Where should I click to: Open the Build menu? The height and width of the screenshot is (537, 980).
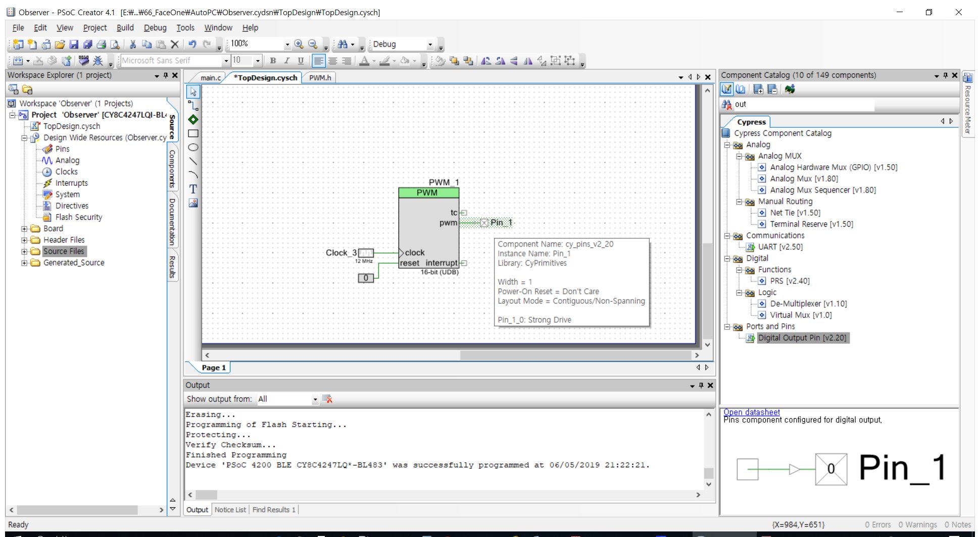(x=125, y=28)
